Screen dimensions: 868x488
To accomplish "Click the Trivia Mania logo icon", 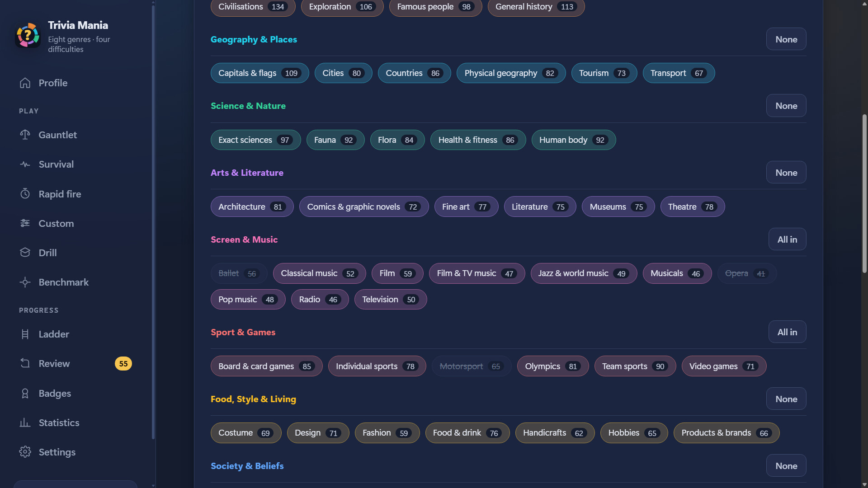I will tap(28, 36).
